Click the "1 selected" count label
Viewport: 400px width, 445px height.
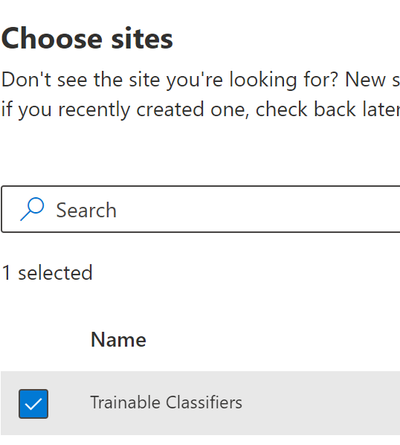pos(47,273)
